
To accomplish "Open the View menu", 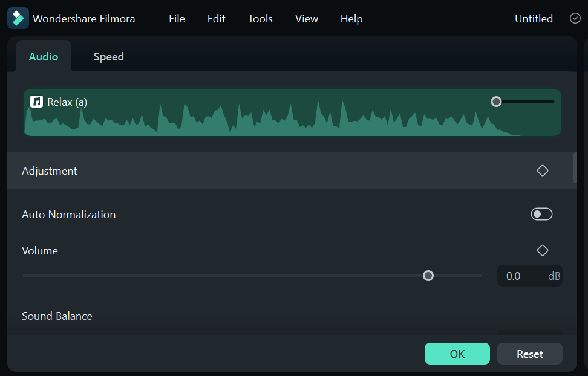I will click(x=306, y=19).
